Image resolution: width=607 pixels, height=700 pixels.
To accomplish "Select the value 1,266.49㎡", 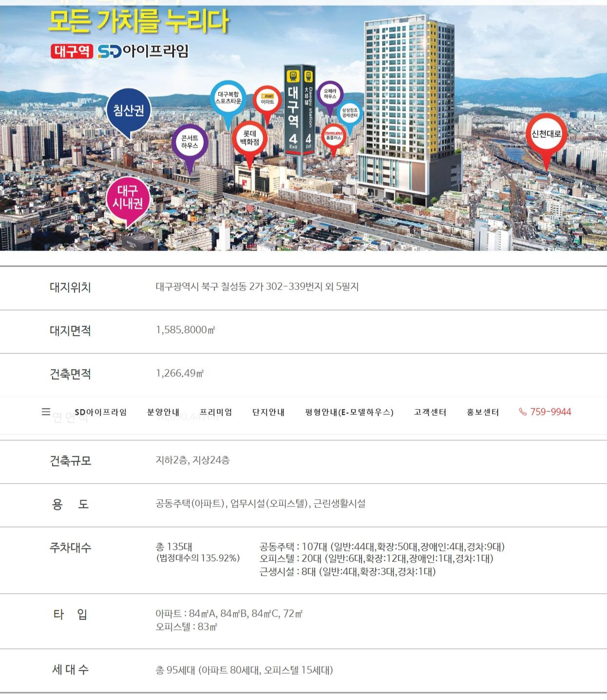I will 180,373.
